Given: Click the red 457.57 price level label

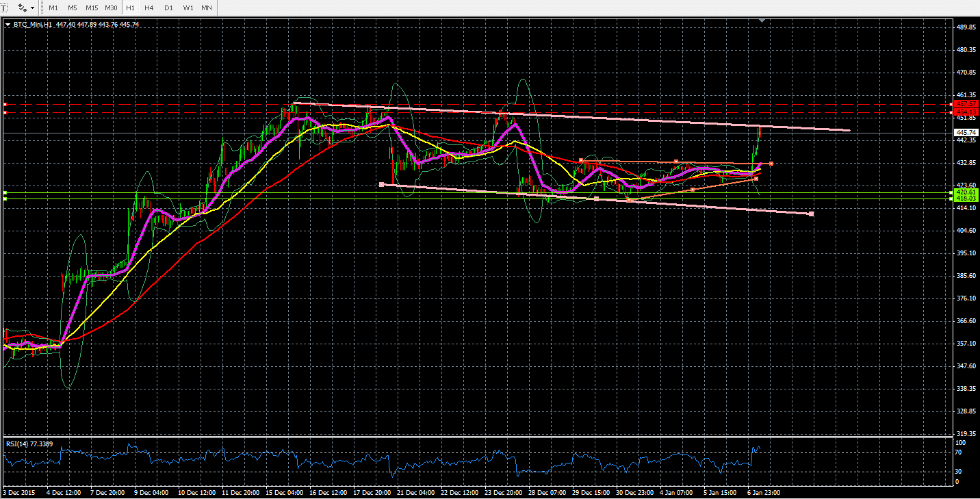Looking at the screenshot, I should coord(966,104).
